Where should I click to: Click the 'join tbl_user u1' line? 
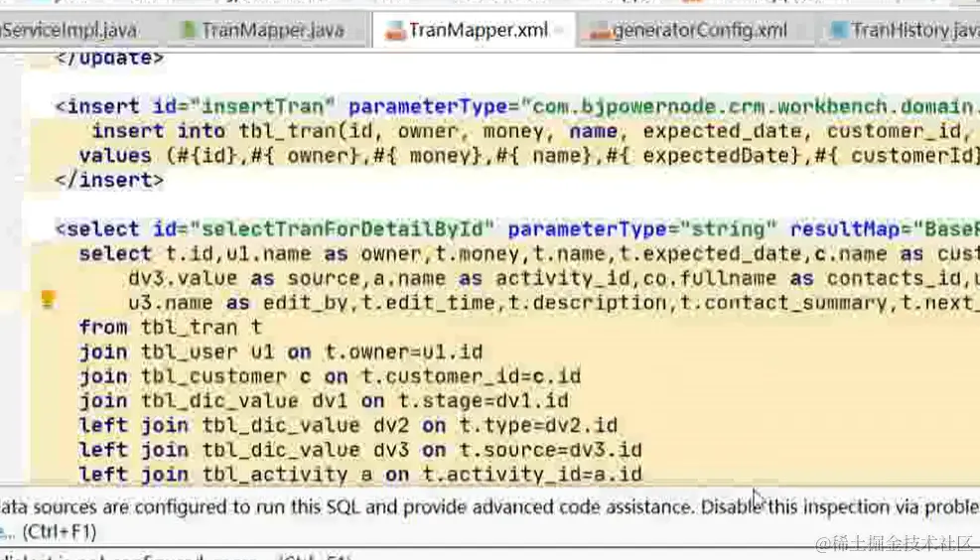tap(281, 351)
